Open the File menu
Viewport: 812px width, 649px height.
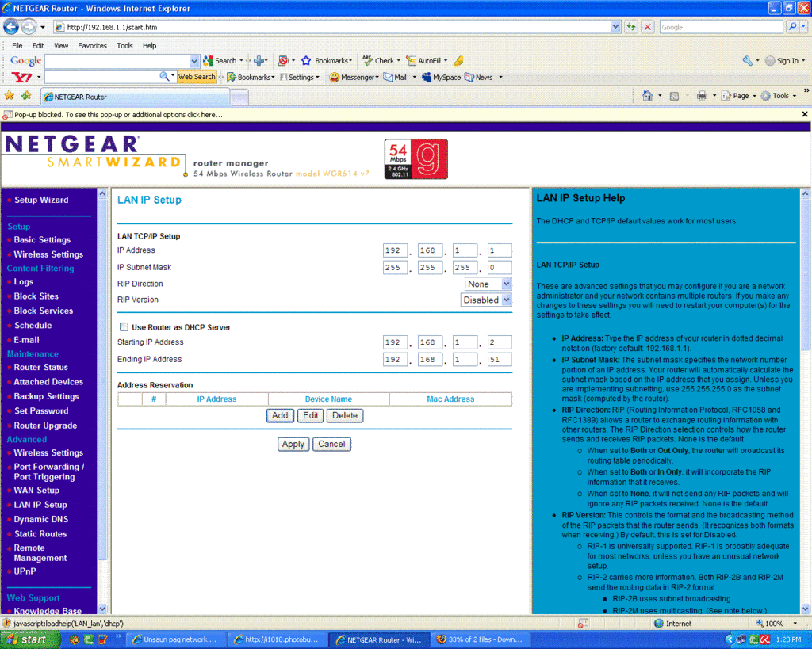[17, 45]
